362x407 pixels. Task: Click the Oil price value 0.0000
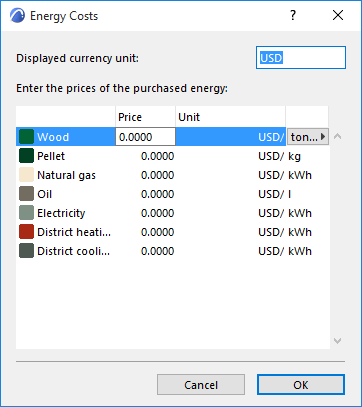click(x=157, y=194)
